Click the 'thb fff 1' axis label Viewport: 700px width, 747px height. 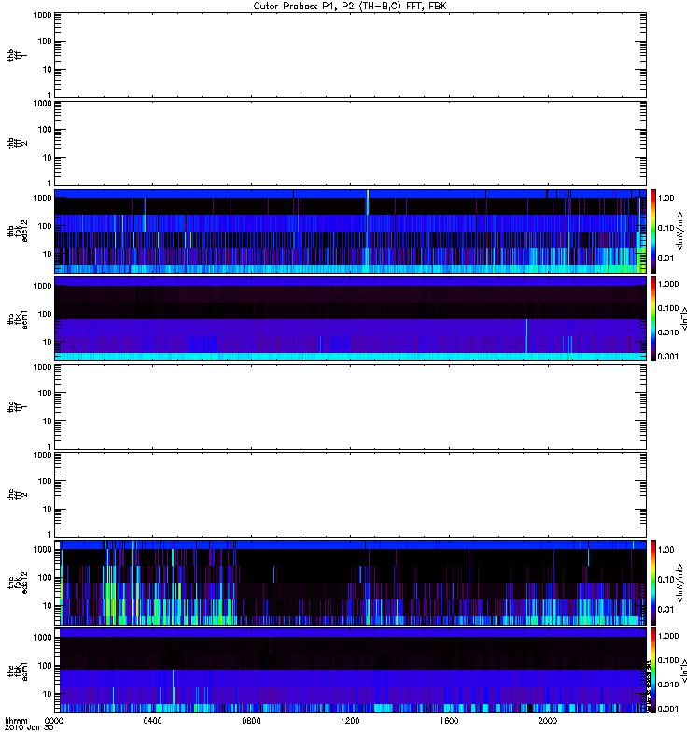coord(18,55)
